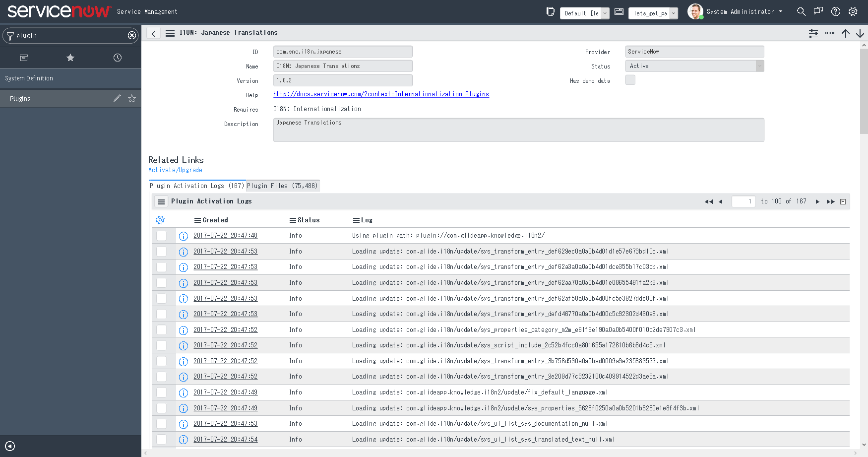
Task: Select the Plugin Activation Logs tab
Action: [196, 186]
